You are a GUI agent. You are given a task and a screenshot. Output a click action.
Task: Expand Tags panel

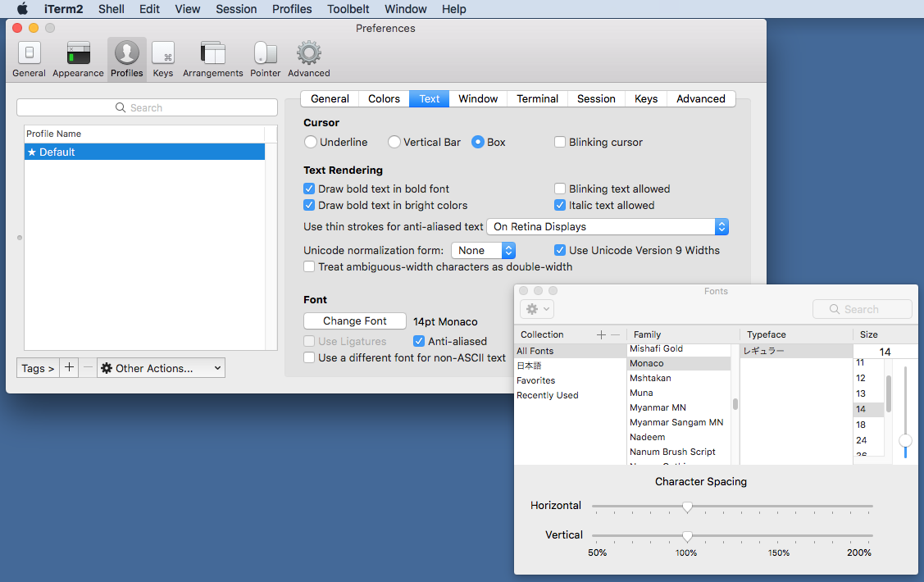coord(38,368)
